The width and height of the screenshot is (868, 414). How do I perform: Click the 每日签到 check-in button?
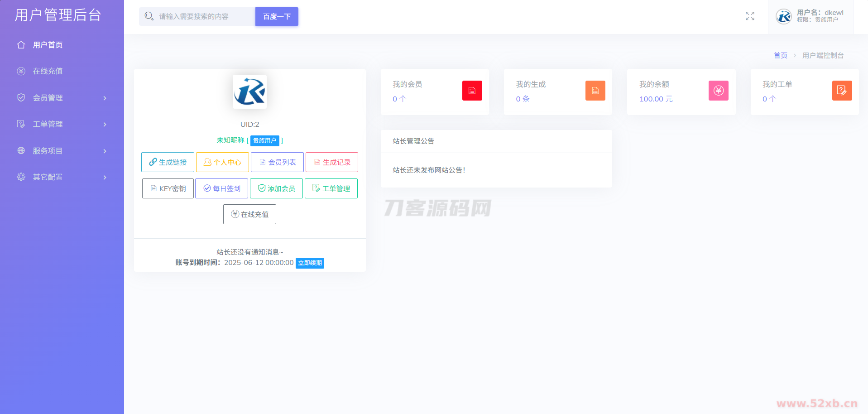221,188
